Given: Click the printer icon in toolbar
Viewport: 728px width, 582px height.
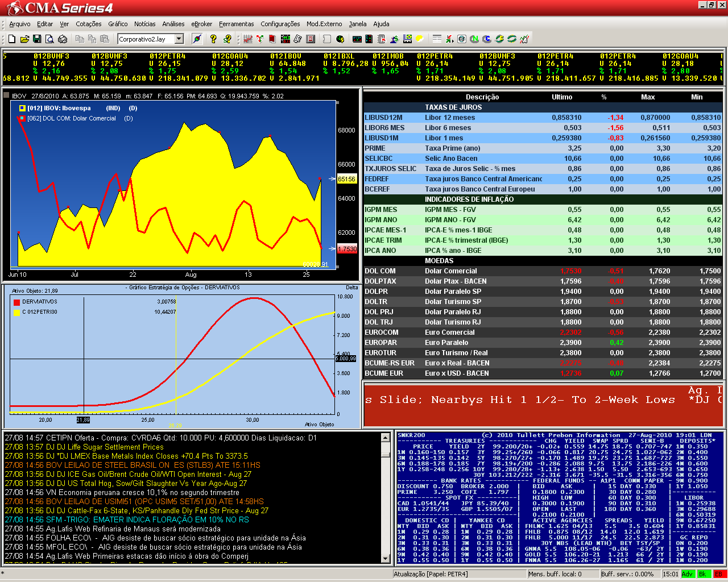Looking at the screenshot, I should [63, 39].
